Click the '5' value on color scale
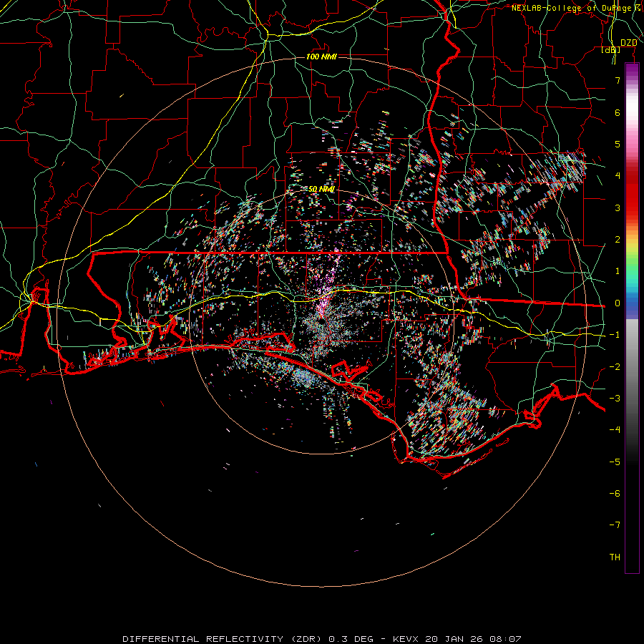644x644 pixels. tap(618, 144)
